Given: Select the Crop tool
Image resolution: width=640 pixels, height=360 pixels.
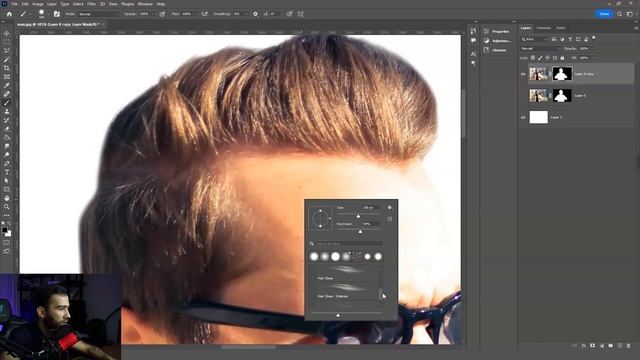Looking at the screenshot, I should 7,68.
